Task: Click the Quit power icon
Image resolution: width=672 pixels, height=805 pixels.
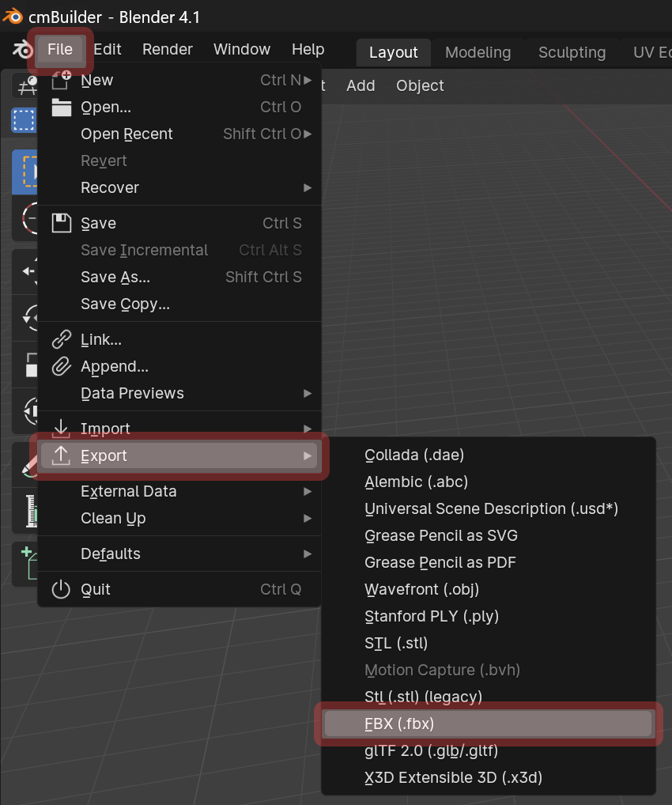Action: 61,589
